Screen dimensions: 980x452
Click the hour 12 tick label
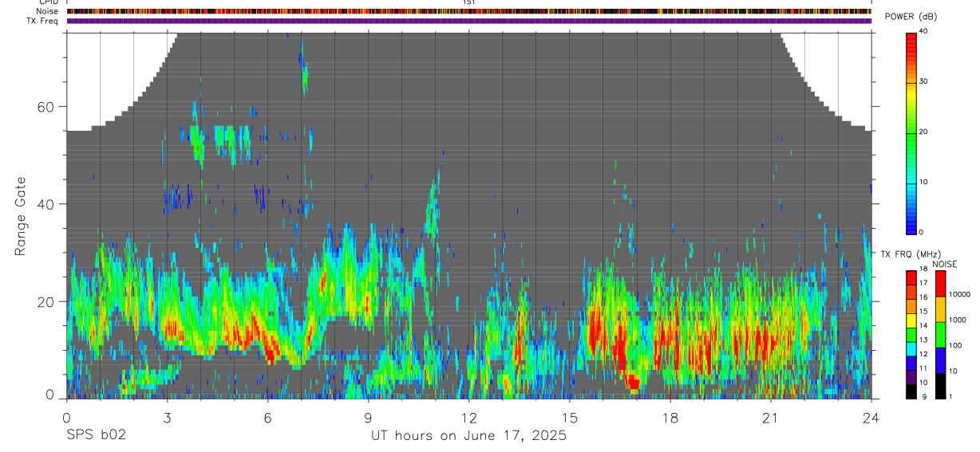pyautogui.click(x=469, y=418)
